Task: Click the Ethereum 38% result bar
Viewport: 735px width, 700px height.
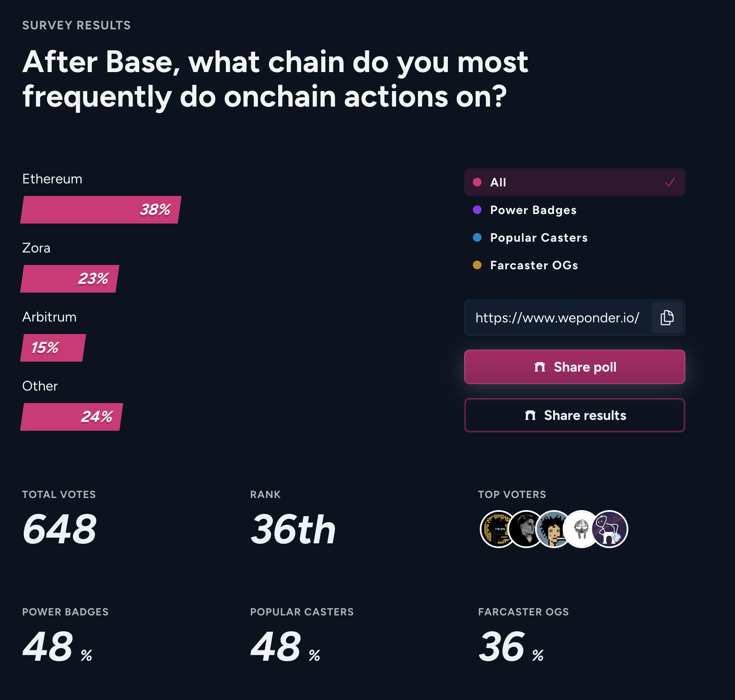Action: (x=101, y=210)
